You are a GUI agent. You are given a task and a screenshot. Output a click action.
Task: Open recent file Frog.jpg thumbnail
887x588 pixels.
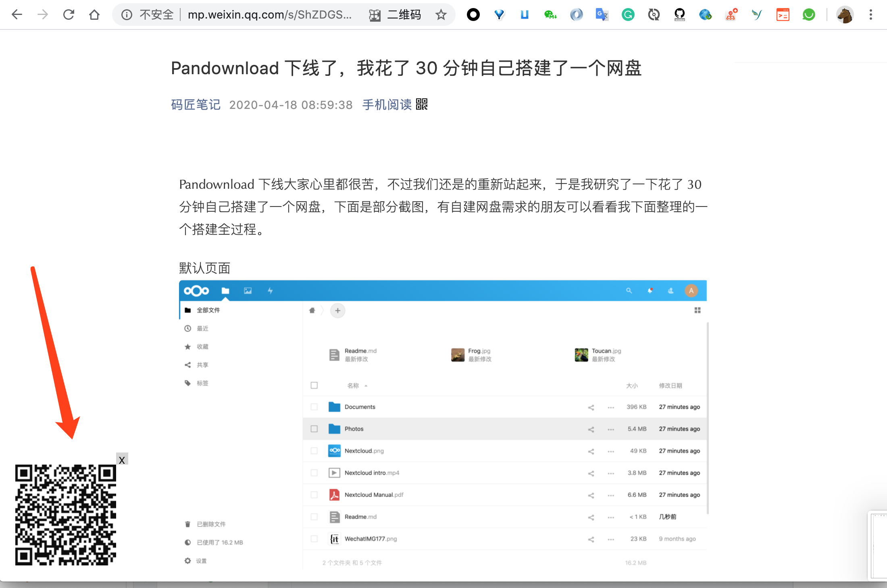click(x=458, y=355)
